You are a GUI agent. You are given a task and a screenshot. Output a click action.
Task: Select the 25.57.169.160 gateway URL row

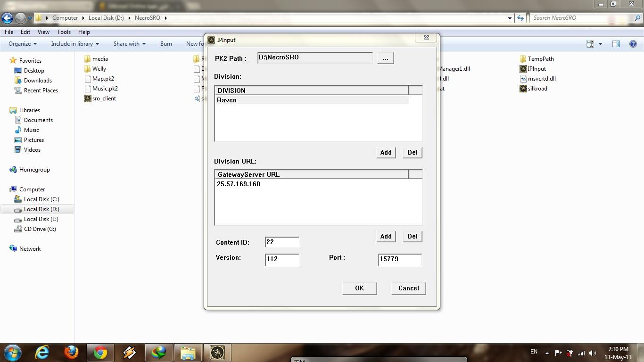point(312,184)
